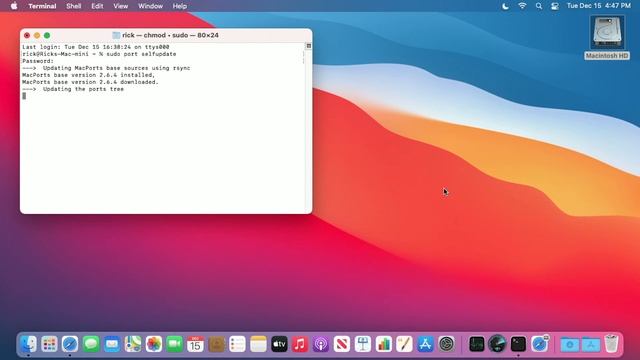The image size is (640, 360).
Task: Open Launchpad in the Dock
Action: coord(49,344)
